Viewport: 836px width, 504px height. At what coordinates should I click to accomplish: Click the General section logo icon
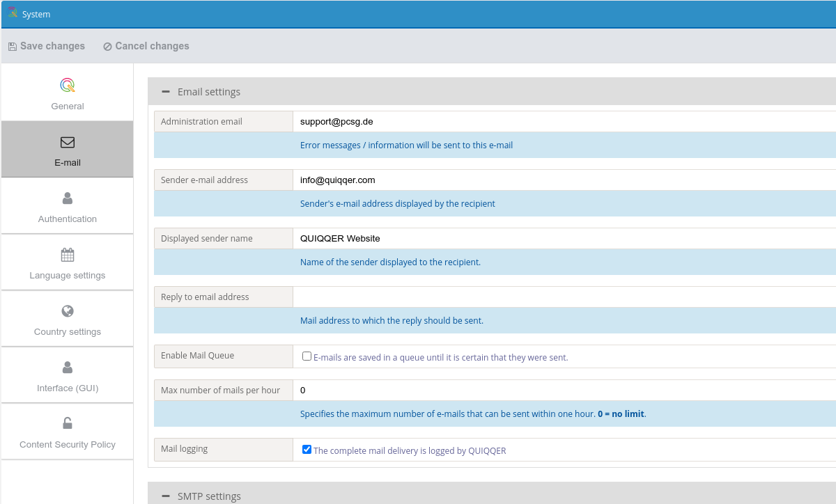tap(68, 86)
